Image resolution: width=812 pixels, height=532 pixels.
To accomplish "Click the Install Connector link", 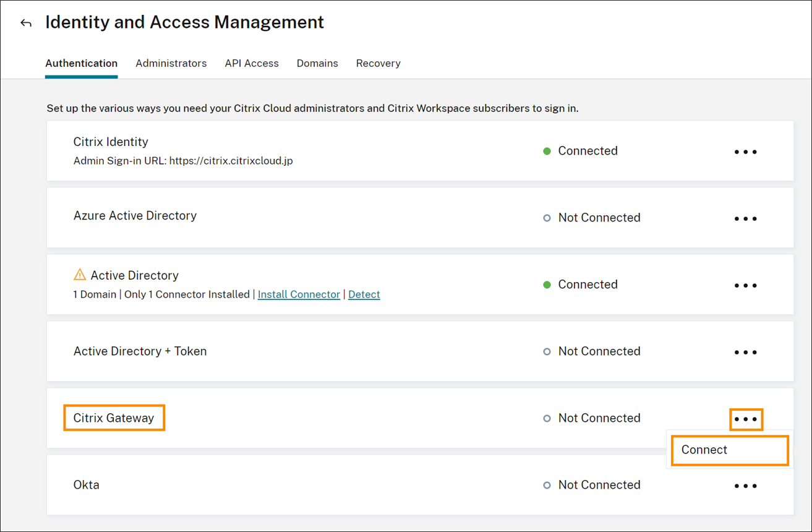I will point(299,294).
